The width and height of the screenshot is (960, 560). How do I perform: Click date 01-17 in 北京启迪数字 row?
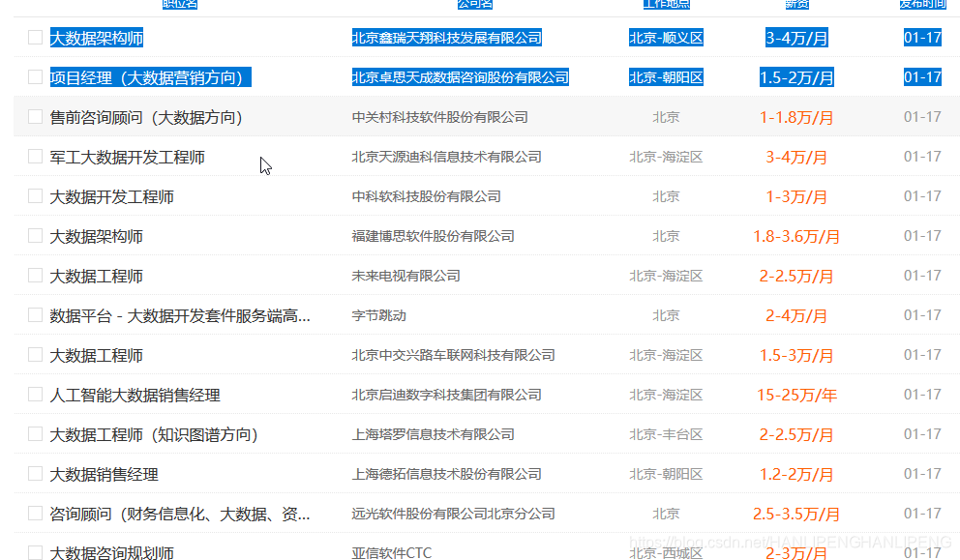click(922, 395)
